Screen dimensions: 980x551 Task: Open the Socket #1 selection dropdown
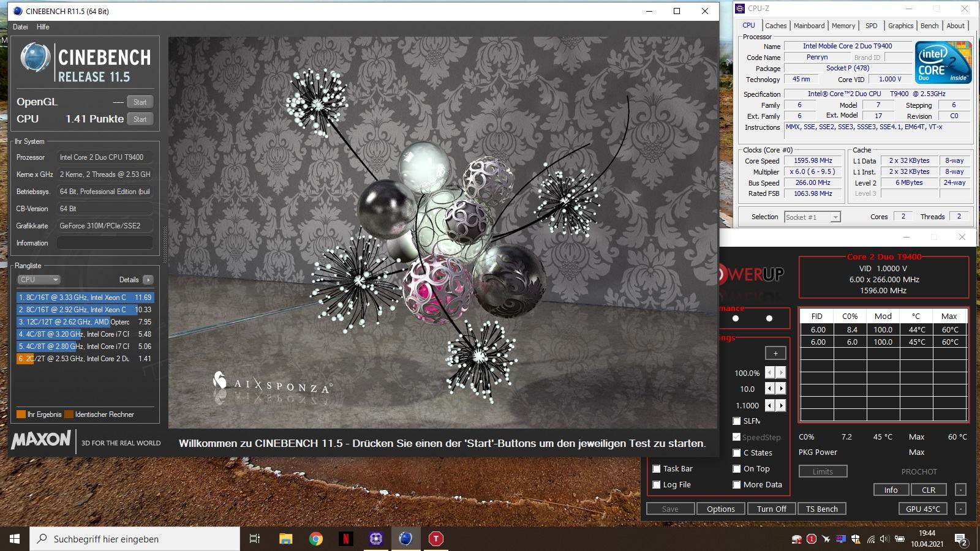[x=812, y=217]
